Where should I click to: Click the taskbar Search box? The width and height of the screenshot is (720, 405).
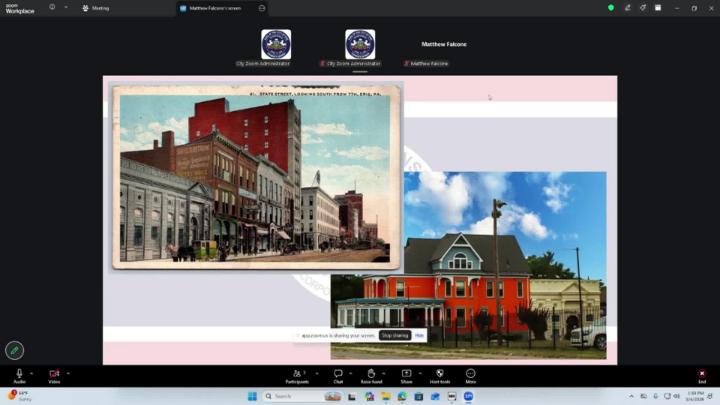point(302,396)
